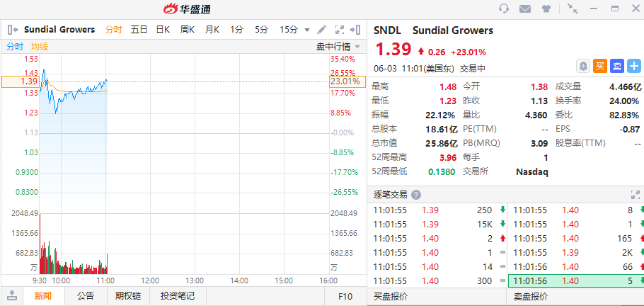Click the blue 卖 sell button

[616, 66]
